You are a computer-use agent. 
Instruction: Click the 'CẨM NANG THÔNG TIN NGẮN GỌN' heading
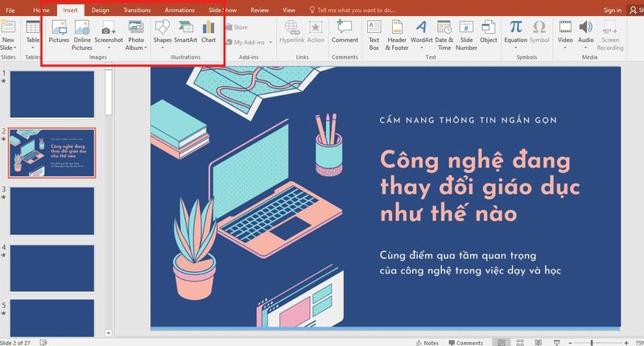(x=469, y=120)
